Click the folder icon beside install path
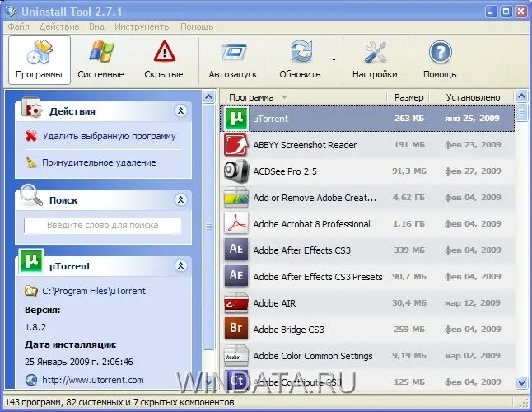The image size is (532, 412). click(30, 291)
